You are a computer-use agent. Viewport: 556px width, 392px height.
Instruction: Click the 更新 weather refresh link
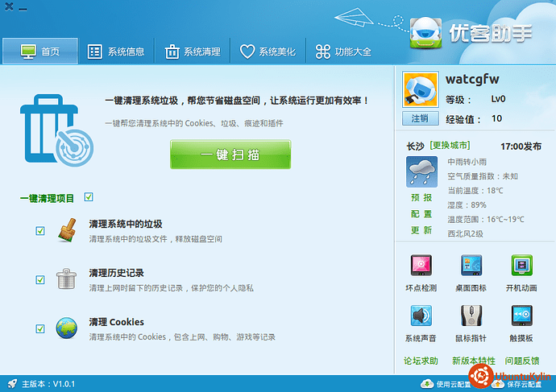[421, 230]
